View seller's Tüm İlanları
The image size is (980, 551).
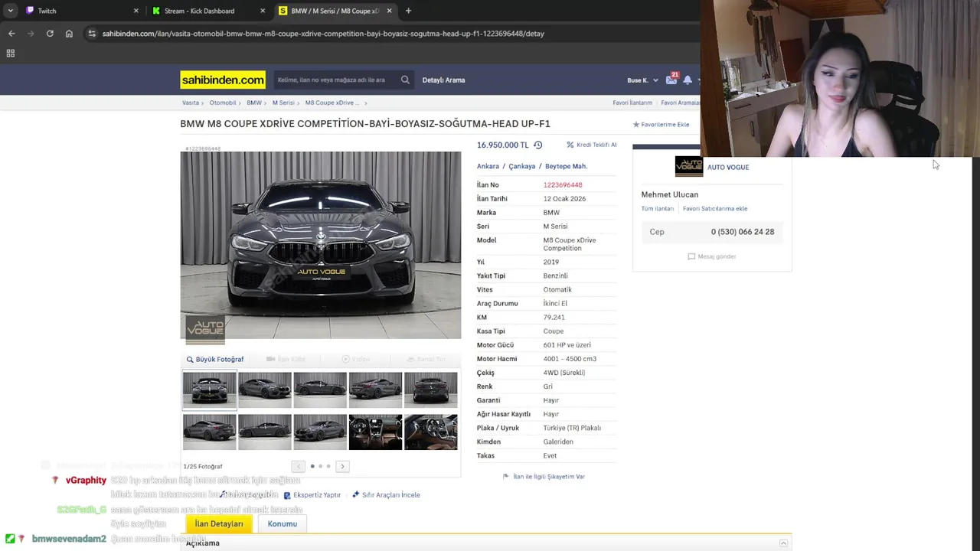tap(658, 208)
